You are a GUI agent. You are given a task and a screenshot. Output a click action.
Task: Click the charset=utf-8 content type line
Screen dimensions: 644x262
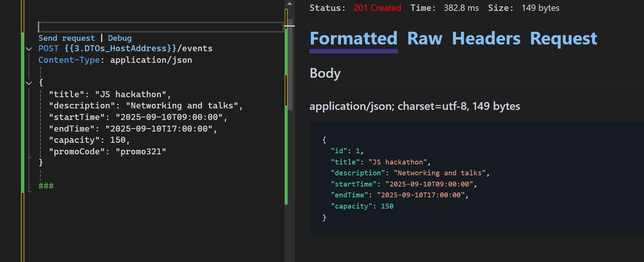click(x=415, y=107)
